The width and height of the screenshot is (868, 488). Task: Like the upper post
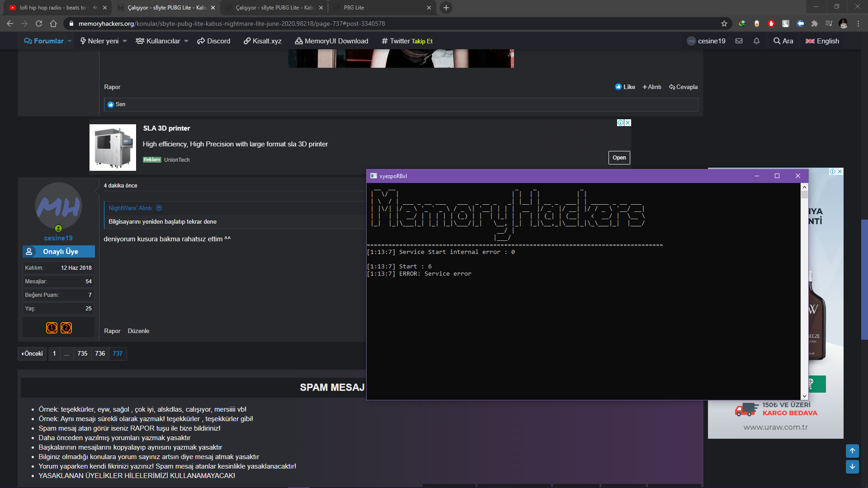tap(625, 87)
